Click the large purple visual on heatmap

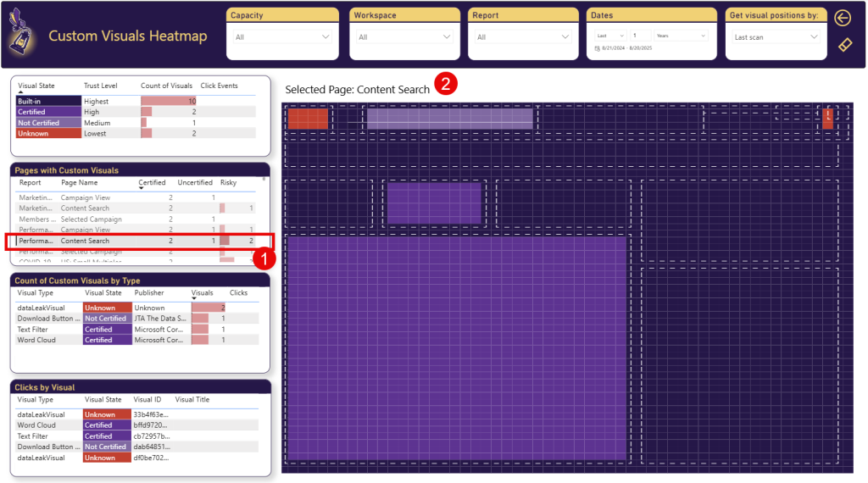click(x=456, y=347)
